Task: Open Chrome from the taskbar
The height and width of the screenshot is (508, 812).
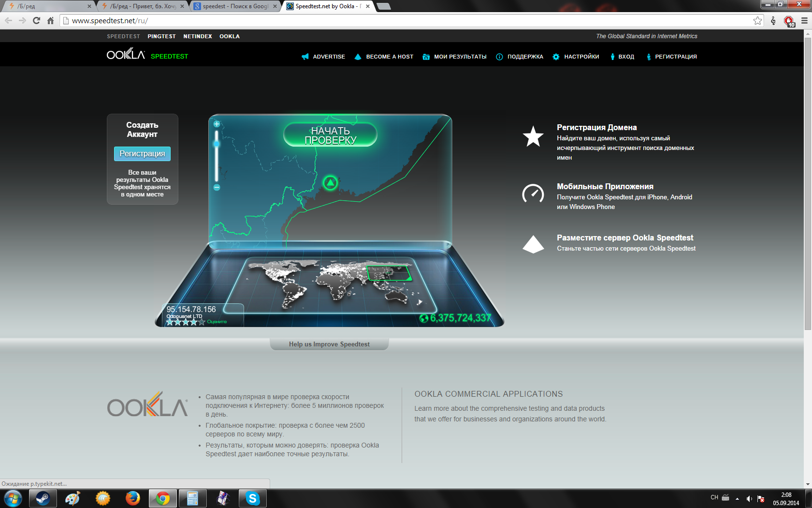Action: 162,498
